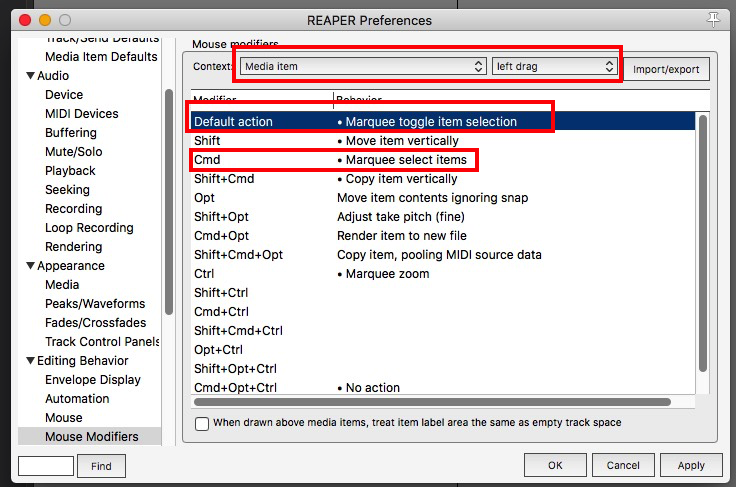Open the Device preferences page
The width and height of the screenshot is (736, 487).
tap(64, 95)
